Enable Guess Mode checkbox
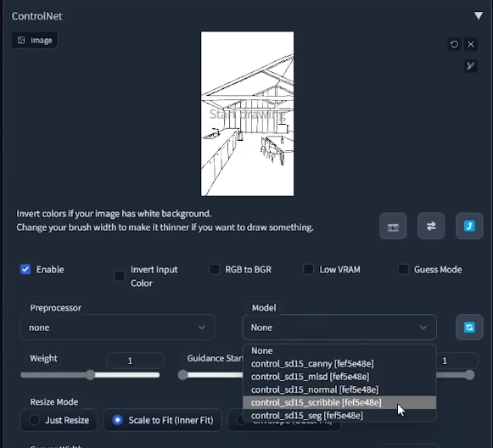Viewport: 493px width, 448px height. 403,270
